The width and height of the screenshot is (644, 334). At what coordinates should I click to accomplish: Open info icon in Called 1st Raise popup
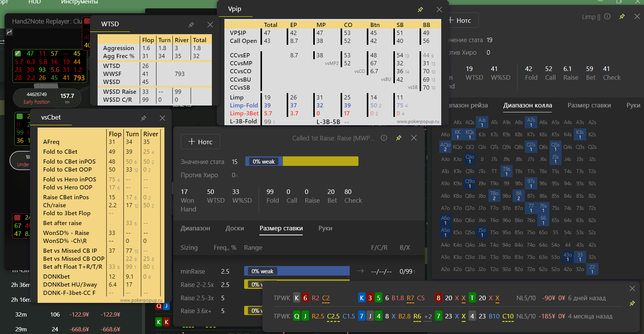(x=384, y=138)
